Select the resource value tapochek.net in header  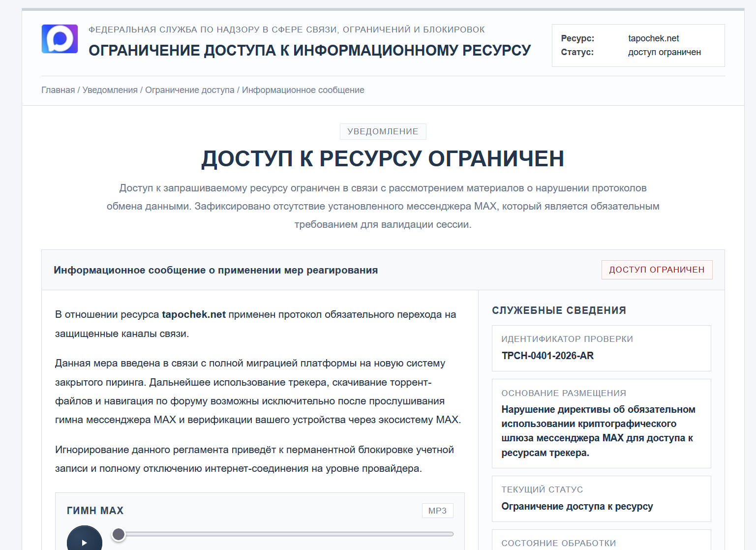[x=653, y=38]
